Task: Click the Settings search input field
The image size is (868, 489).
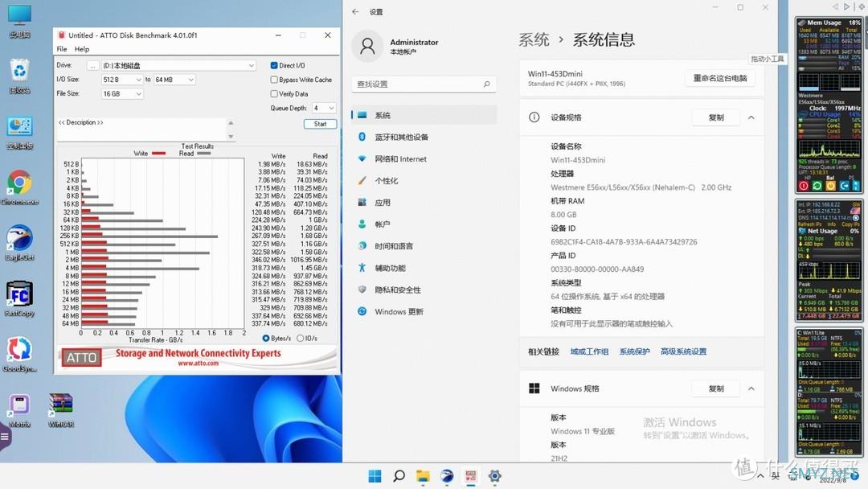Action: click(424, 84)
